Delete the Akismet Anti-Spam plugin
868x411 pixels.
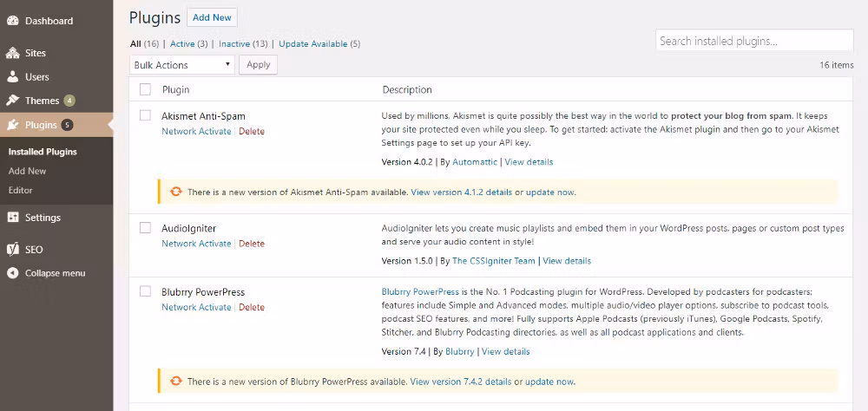(x=252, y=132)
